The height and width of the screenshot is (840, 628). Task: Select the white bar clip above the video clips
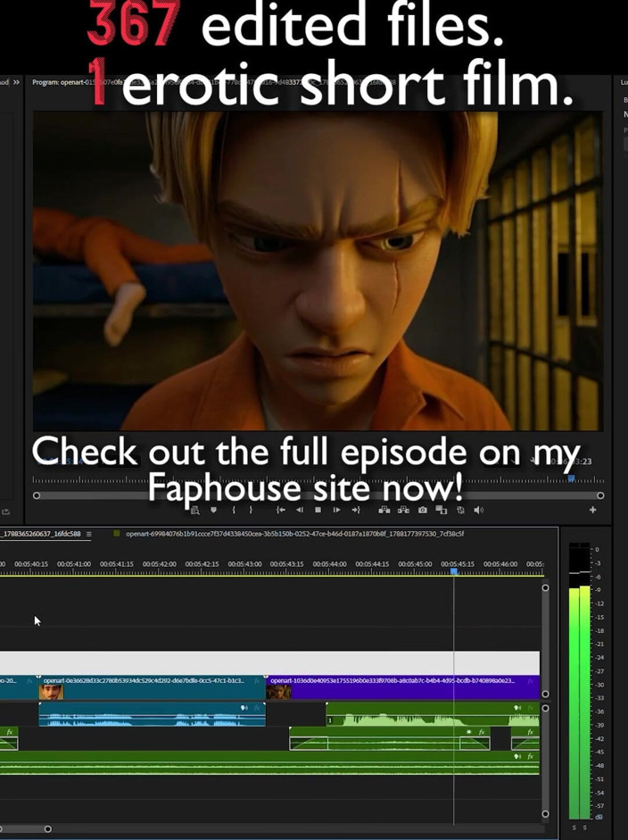[269, 662]
